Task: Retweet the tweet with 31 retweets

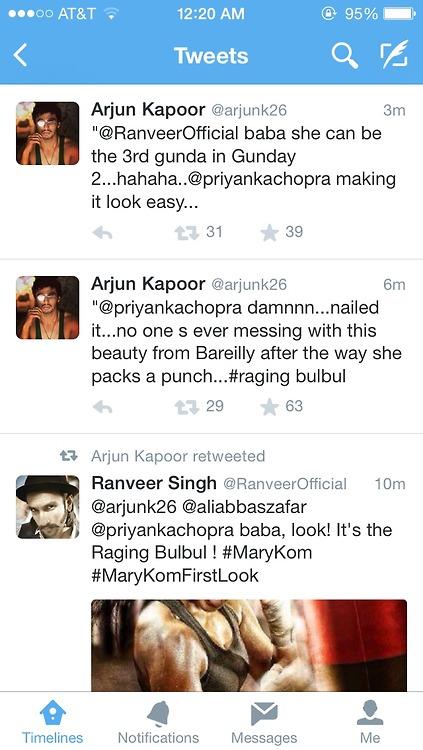Action: [187, 233]
